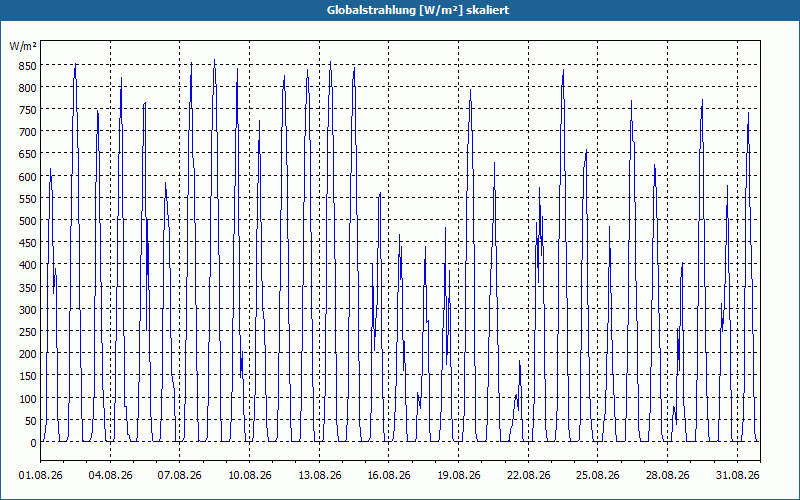
Task: Select the 700 y-axis tick label
Action: pyautogui.click(x=27, y=132)
